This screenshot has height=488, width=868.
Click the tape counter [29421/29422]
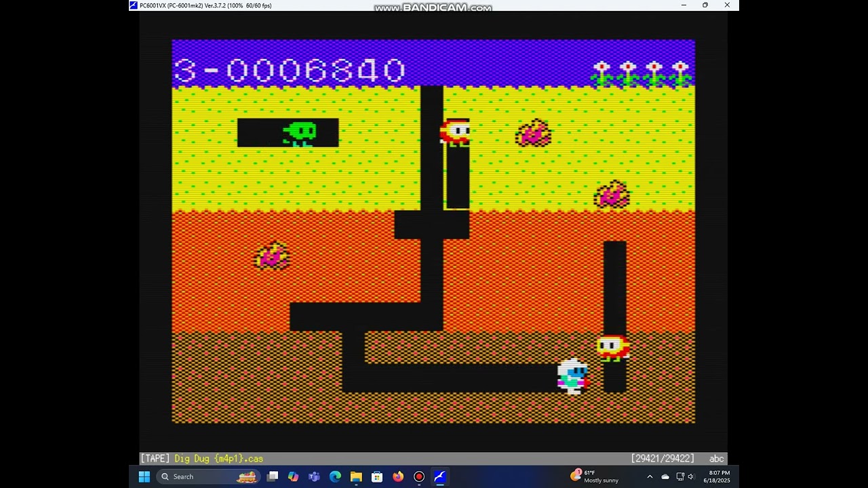[663, 459]
